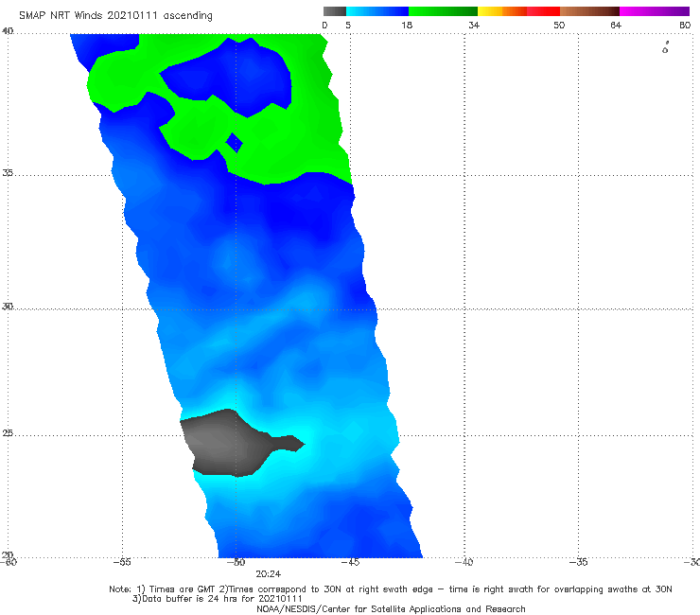This screenshot has height=615, width=700.
Task: Click the longitude axis label '-45'
Action: point(350,562)
